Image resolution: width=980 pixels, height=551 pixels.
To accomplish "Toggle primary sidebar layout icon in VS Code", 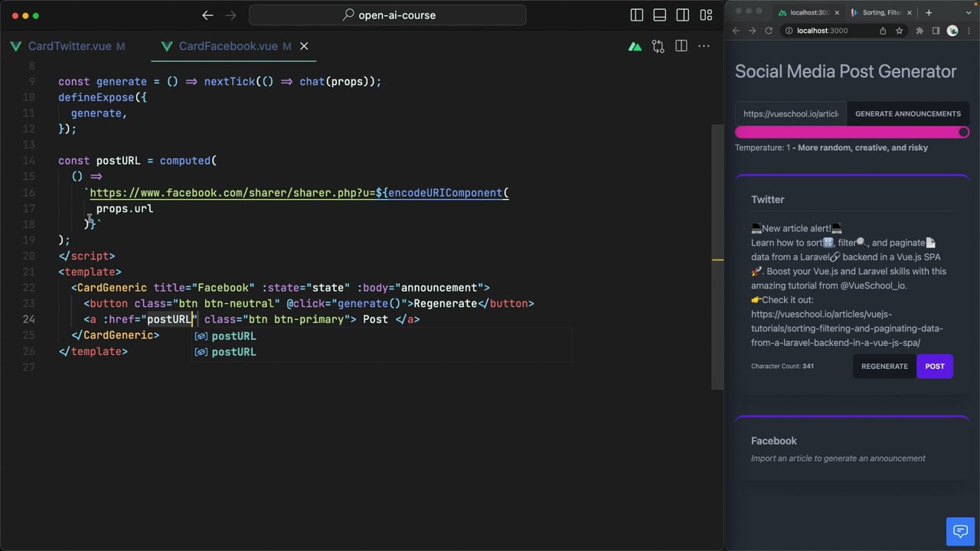I will pos(636,15).
